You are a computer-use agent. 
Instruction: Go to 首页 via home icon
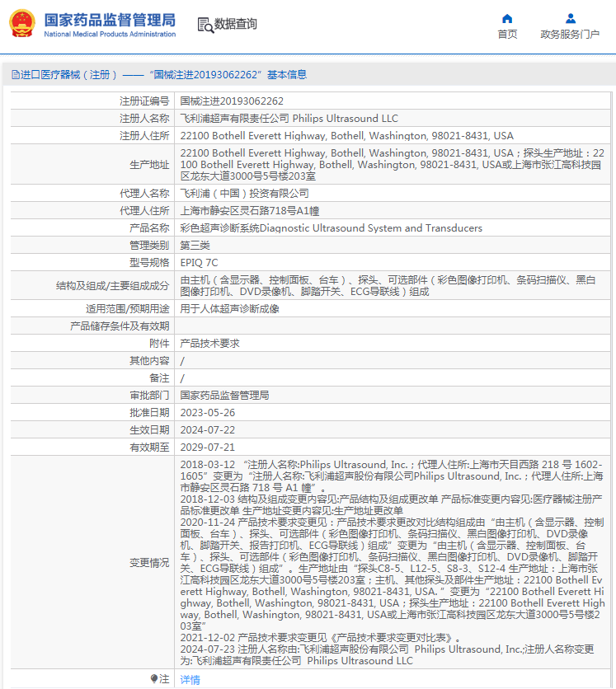pyautogui.click(x=507, y=18)
